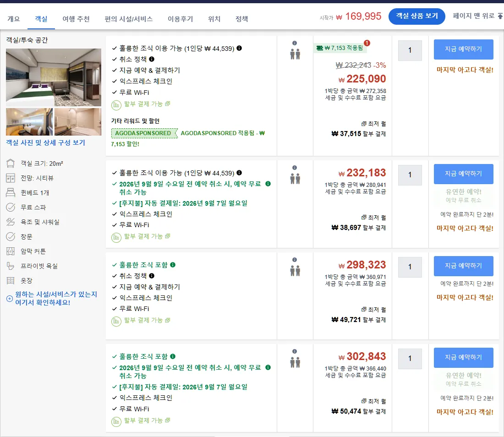Click the AGODASPONSORED coupon tag
The height and width of the screenshot is (437, 504).
(144, 133)
